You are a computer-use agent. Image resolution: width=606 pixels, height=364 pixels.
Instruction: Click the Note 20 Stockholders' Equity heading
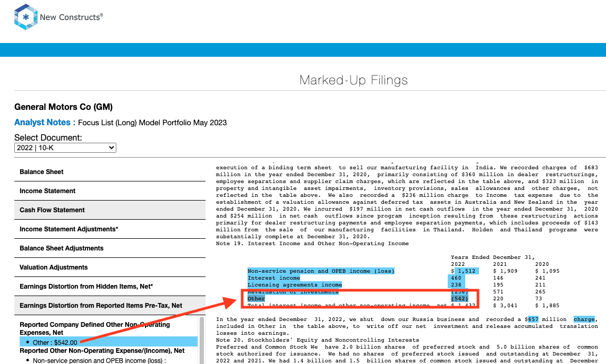317,340
